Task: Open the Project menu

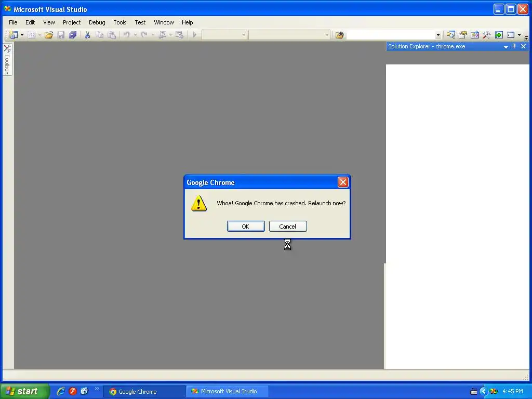Action: pyautogui.click(x=72, y=22)
